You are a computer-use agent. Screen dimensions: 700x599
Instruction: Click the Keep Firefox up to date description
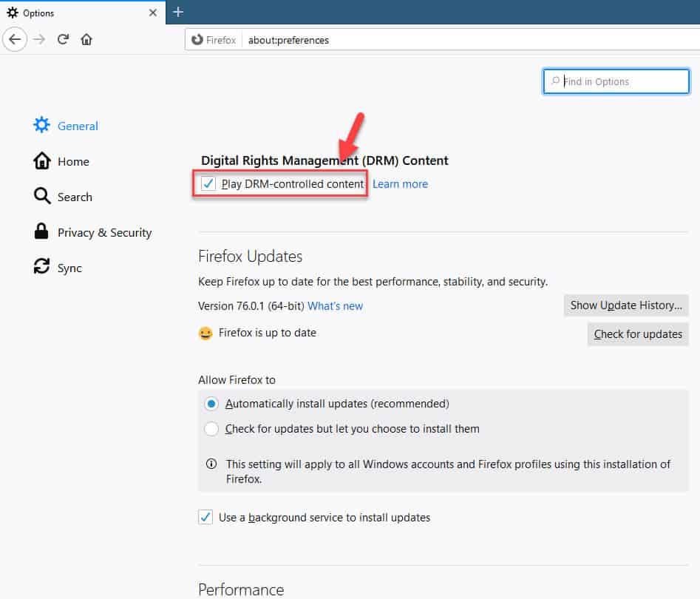click(373, 282)
